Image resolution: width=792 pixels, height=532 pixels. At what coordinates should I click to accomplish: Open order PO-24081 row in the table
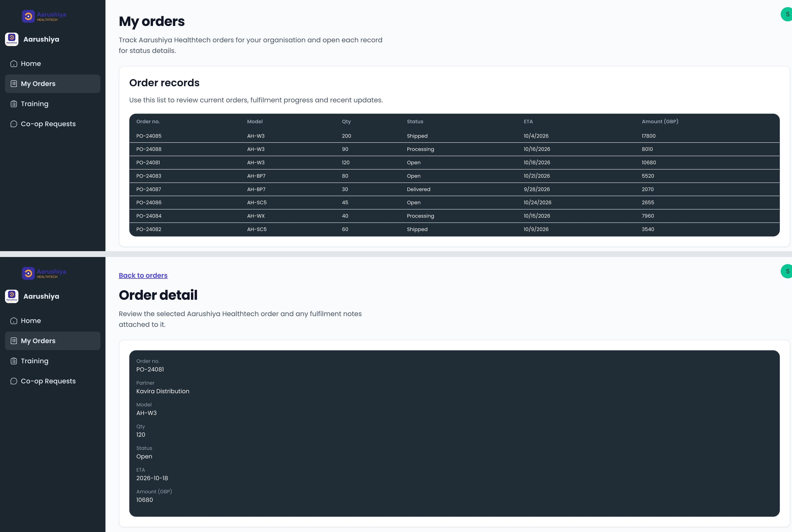454,163
